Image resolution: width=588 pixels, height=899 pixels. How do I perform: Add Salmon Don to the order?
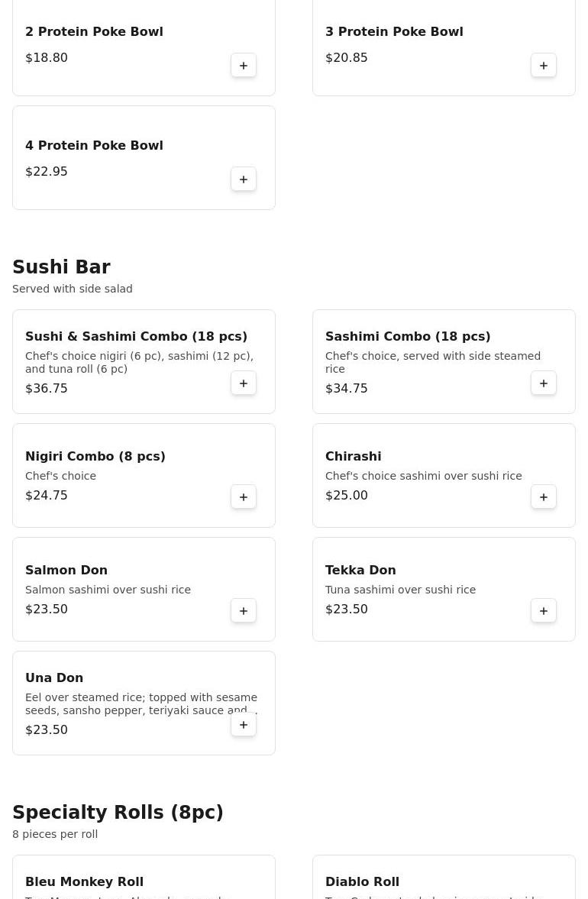point(244,611)
